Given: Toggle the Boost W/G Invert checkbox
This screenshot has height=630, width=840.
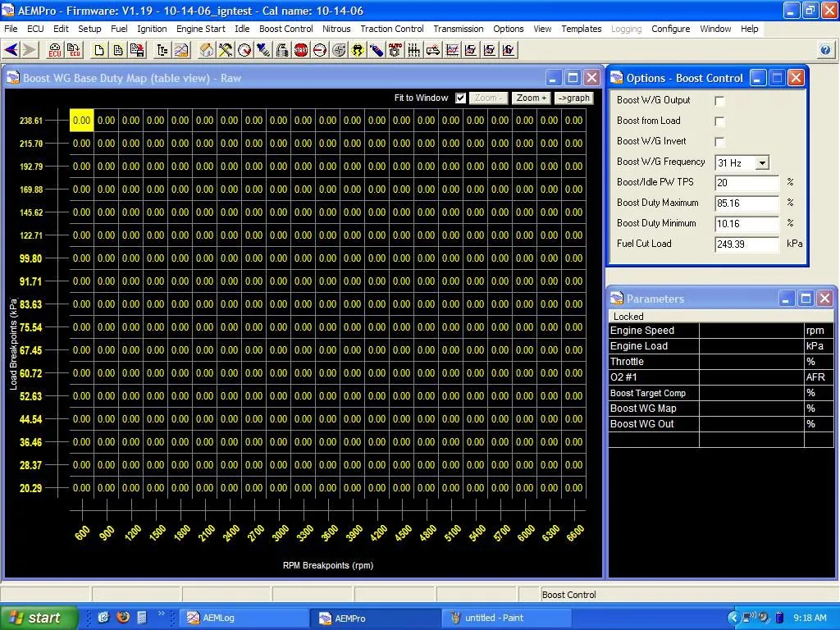Looking at the screenshot, I should click(x=719, y=141).
